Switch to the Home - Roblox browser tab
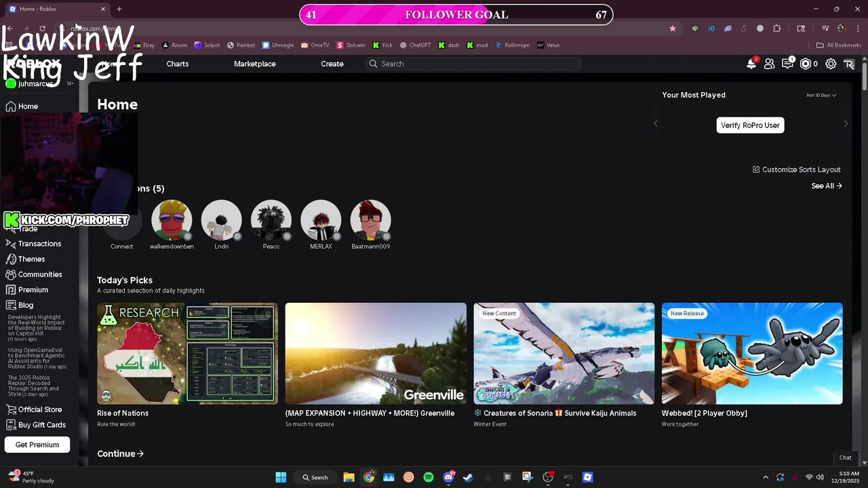This screenshot has height=488, width=868. click(58, 9)
